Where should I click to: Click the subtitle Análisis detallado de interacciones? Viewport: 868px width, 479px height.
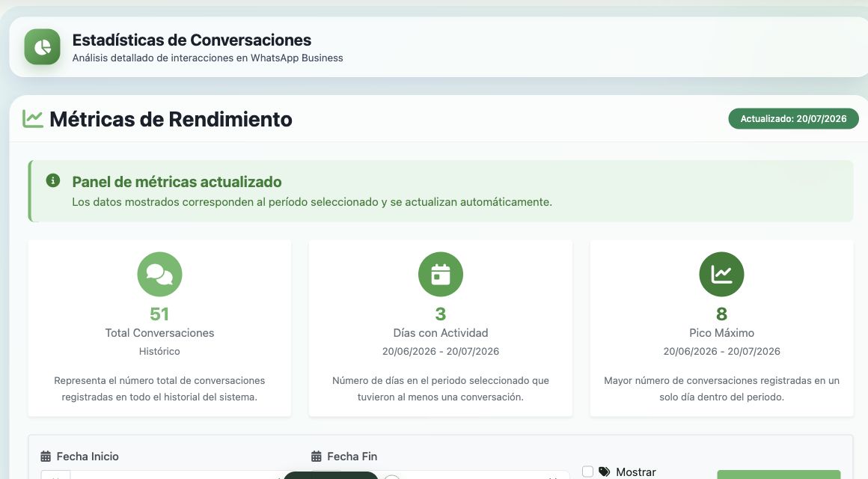click(x=207, y=58)
